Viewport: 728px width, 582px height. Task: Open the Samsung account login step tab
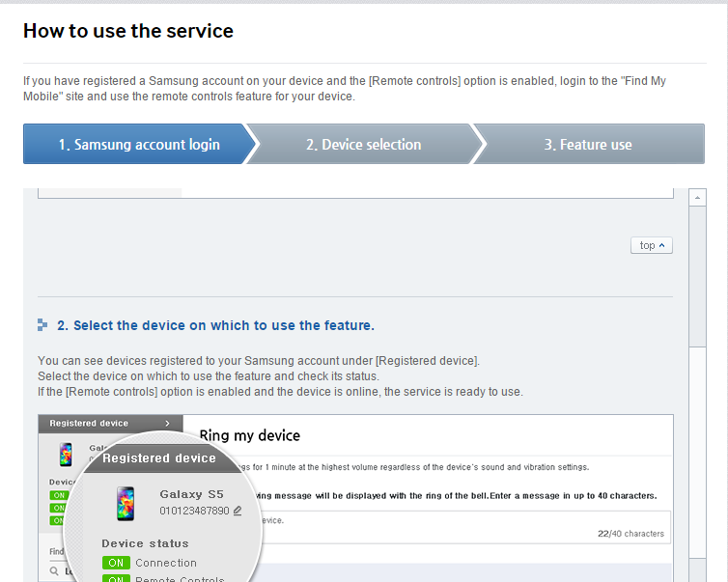click(139, 144)
